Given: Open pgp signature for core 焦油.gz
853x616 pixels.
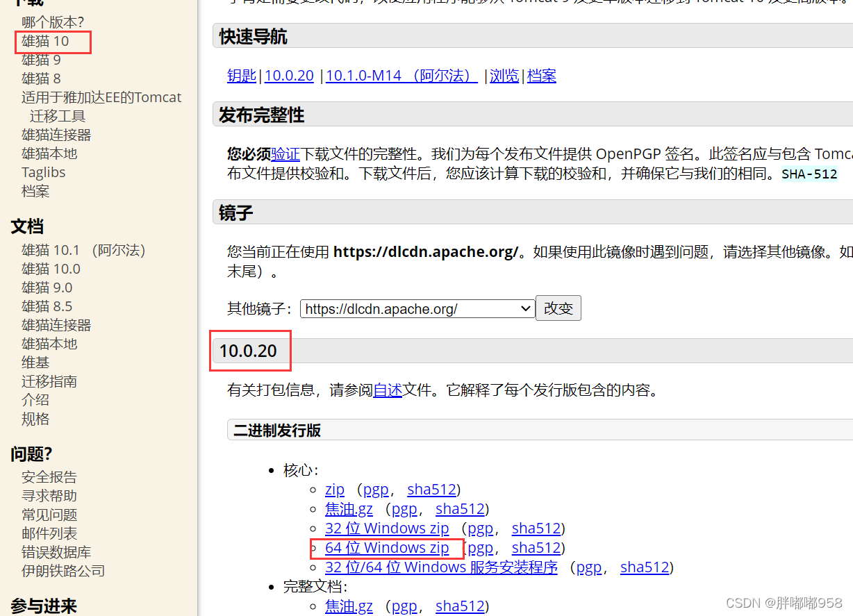Looking at the screenshot, I should click(404, 509).
